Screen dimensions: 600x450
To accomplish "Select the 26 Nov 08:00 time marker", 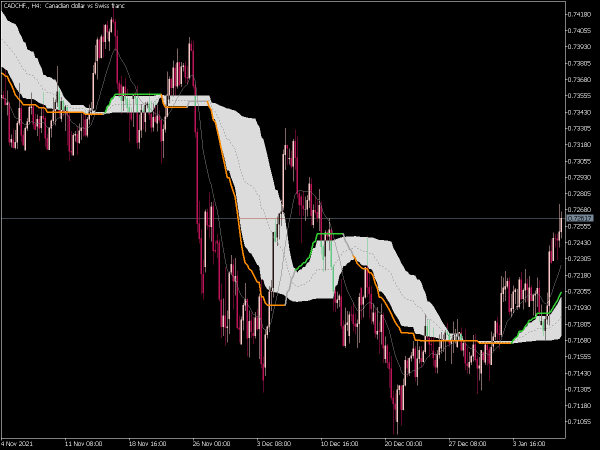I will [211, 441].
